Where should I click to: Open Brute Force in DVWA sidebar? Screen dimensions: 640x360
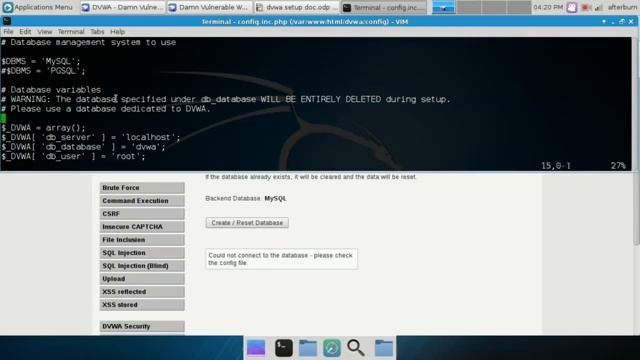tap(142, 188)
